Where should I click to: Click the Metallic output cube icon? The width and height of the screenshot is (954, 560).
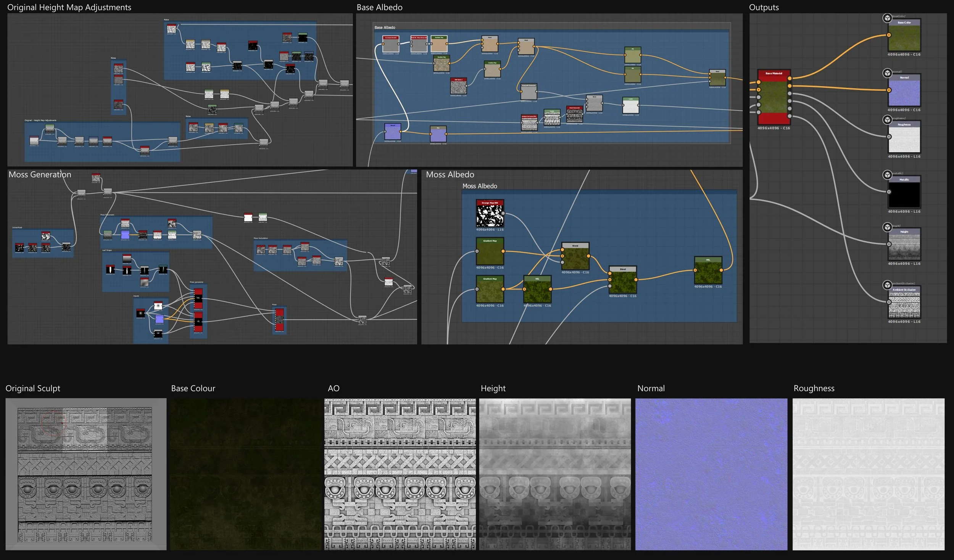886,175
